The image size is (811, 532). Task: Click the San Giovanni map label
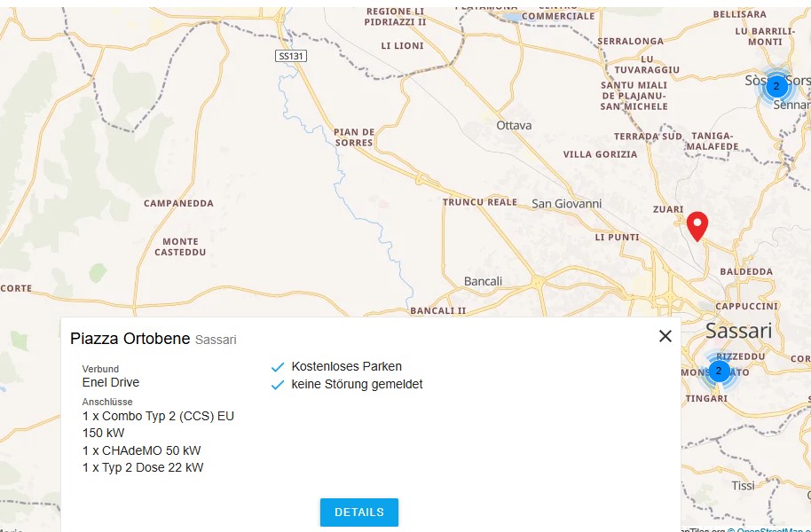(x=566, y=204)
